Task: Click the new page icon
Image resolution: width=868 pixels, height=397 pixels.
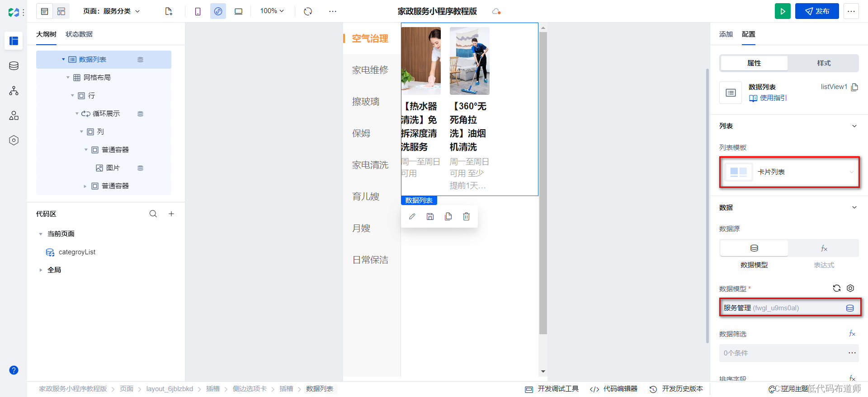Action: click(x=169, y=11)
